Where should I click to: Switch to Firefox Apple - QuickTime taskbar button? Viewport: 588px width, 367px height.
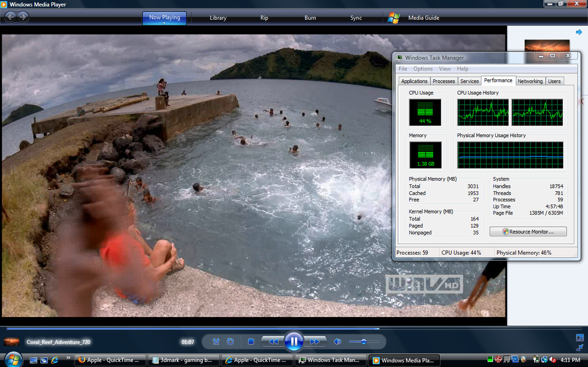tap(110, 360)
